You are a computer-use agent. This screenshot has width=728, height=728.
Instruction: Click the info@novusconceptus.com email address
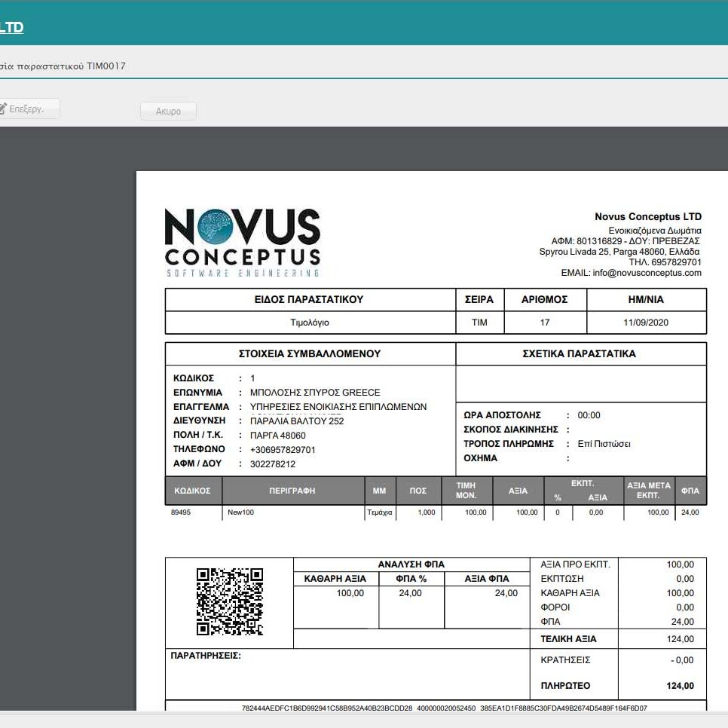(647, 273)
